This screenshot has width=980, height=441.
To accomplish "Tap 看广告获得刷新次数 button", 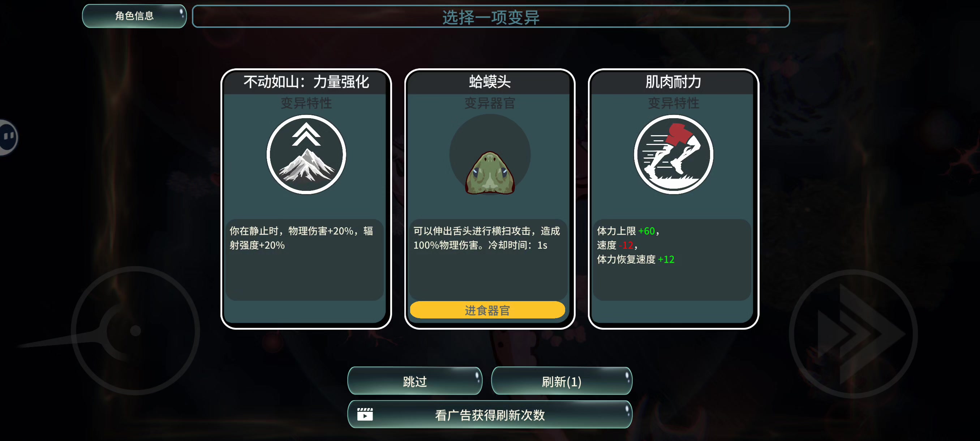I will point(490,414).
